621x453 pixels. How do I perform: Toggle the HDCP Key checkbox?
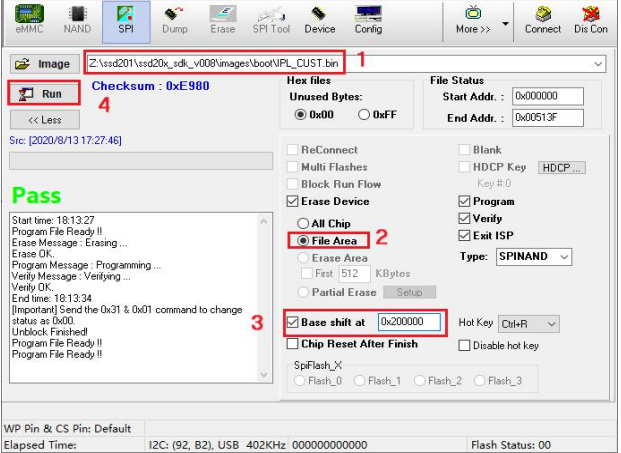coord(464,167)
